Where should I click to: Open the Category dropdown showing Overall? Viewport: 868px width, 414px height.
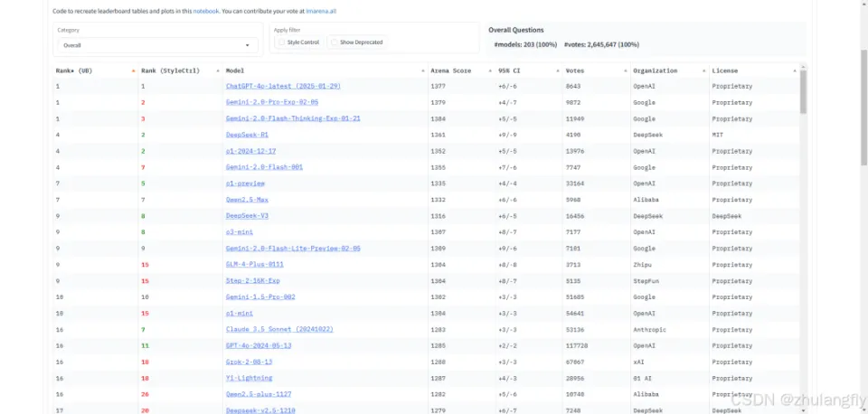[157, 45]
